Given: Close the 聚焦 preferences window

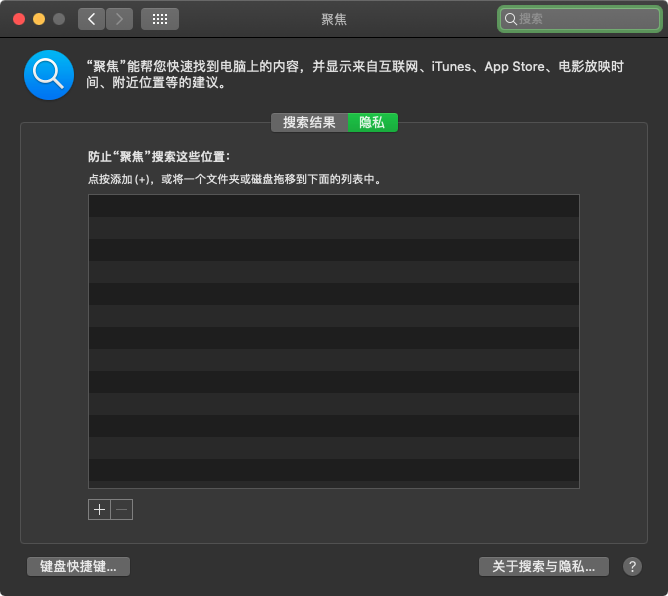Looking at the screenshot, I should [19, 19].
